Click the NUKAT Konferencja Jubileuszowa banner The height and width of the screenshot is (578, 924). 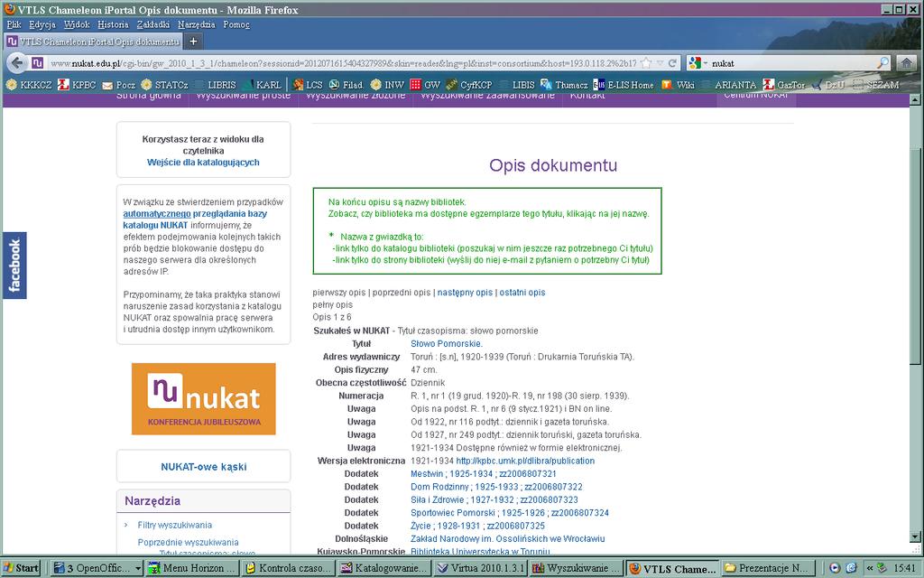203,398
